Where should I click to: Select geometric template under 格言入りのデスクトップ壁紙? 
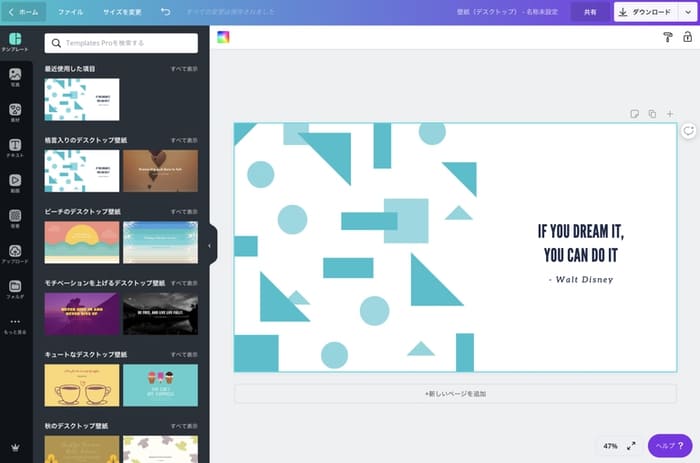tap(82, 171)
